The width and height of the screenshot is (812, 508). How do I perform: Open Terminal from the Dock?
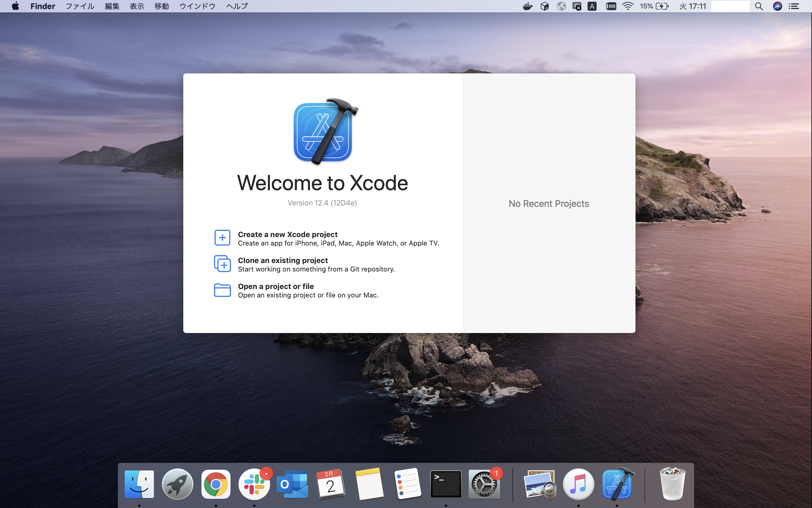446,484
